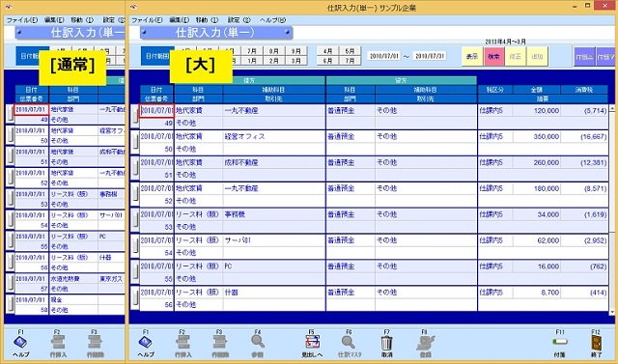Click the yellow 表示 button
The image size is (618, 364).
coord(472,56)
